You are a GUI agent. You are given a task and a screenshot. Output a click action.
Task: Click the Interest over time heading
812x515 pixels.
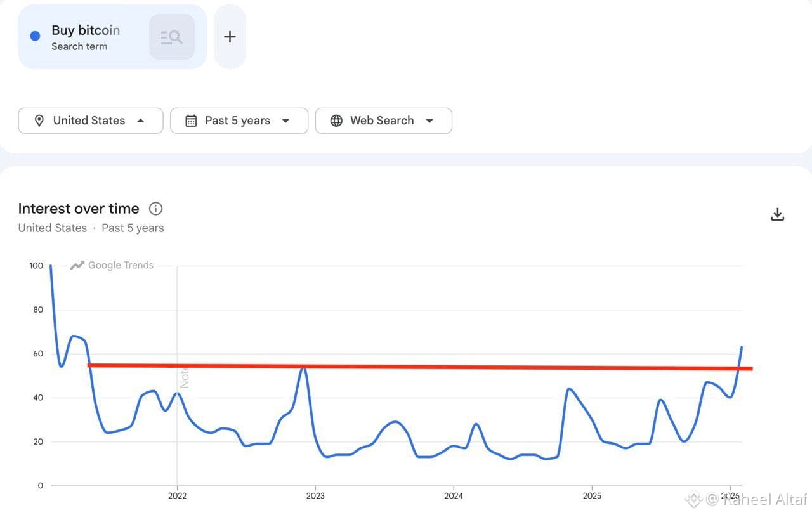[79, 209]
